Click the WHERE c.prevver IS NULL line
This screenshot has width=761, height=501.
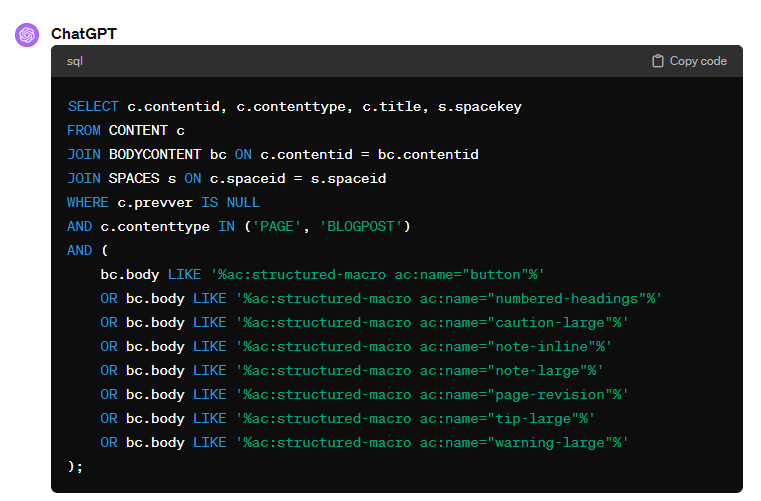[x=163, y=202]
